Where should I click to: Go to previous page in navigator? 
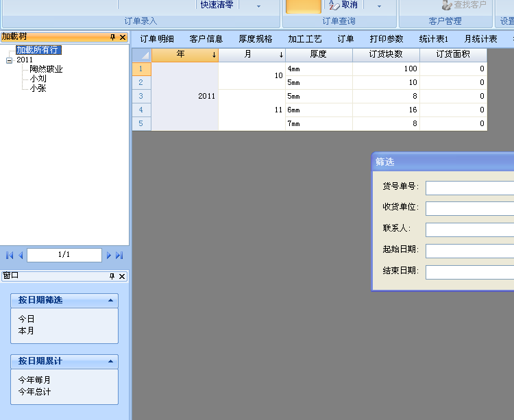[x=21, y=256]
